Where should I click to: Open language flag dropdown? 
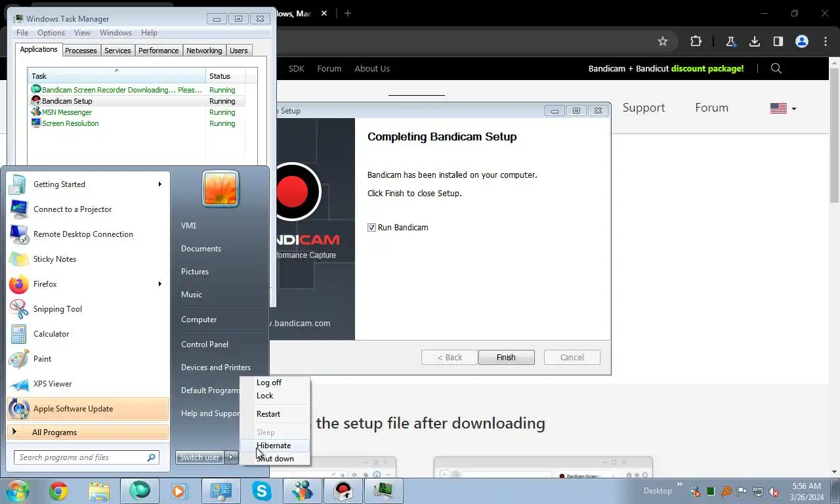783,108
